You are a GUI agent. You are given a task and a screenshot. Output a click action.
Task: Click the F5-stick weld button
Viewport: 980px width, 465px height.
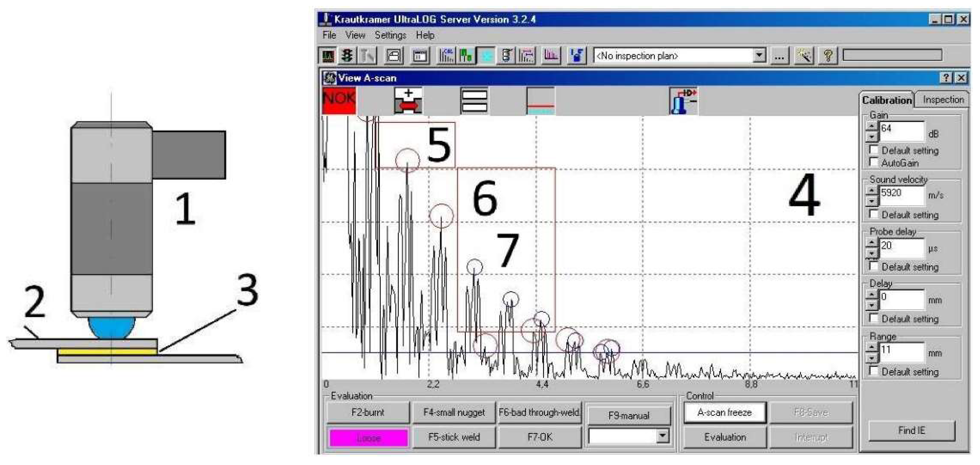[x=454, y=437]
